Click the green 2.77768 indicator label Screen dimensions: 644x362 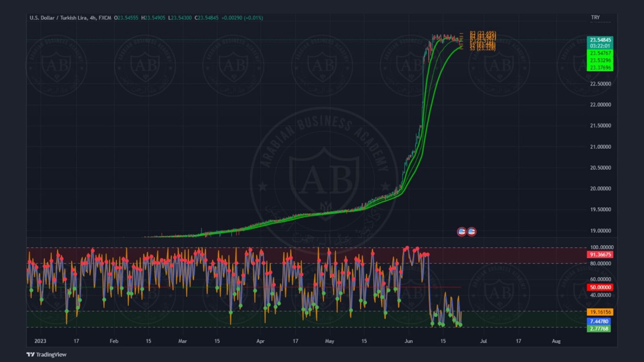[x=599, y=329]
